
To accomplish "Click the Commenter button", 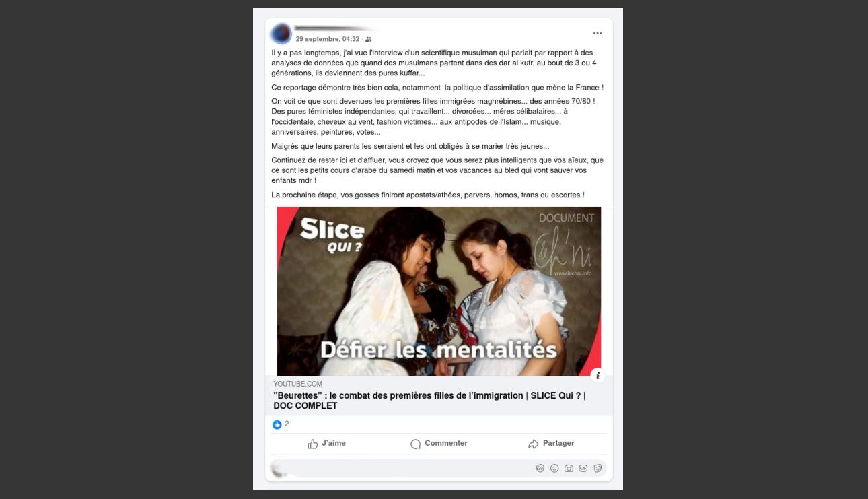I will point(439,444).
